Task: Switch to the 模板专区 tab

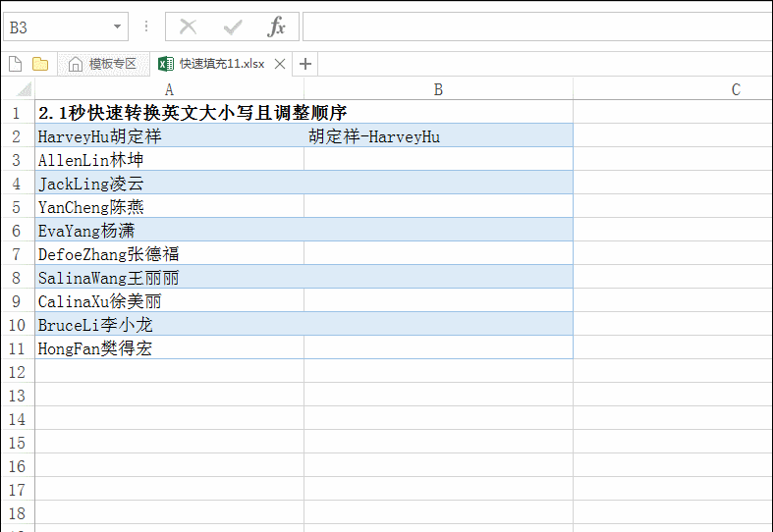Action: [103, 64]
